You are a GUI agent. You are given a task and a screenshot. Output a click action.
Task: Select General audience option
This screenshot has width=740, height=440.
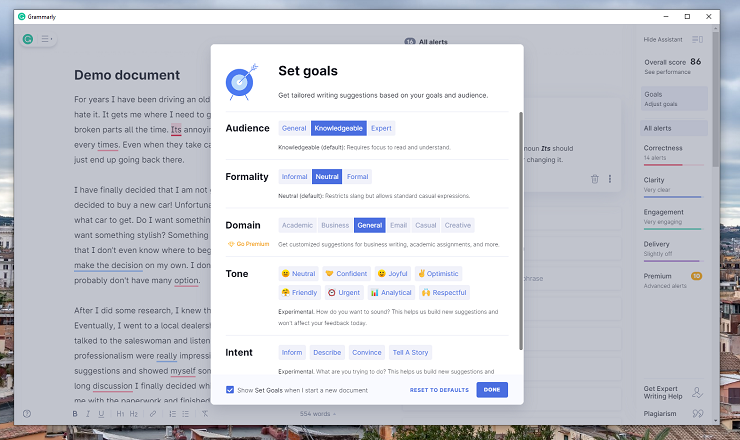[x=294, y=128]
